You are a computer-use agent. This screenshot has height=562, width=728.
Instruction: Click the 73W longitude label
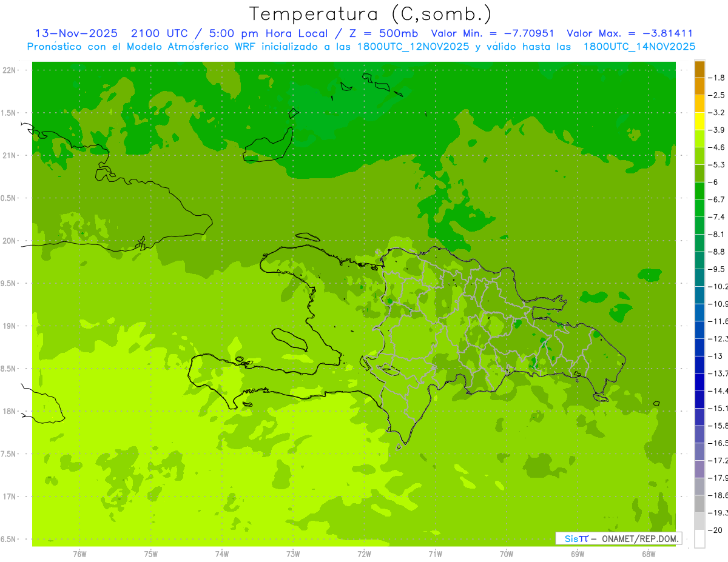[x=293, y=554]
